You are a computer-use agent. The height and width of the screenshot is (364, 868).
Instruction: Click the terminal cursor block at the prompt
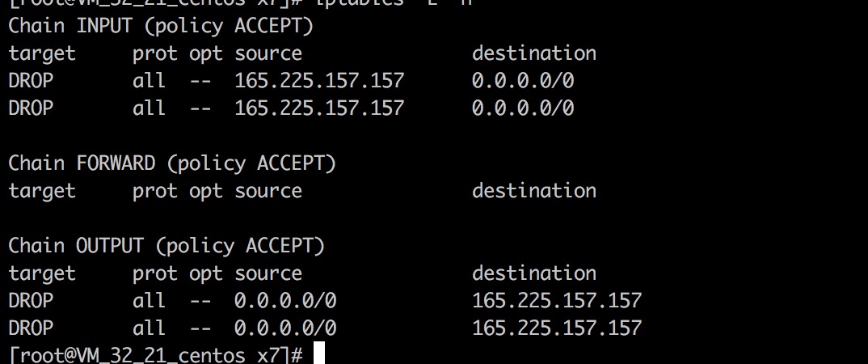coord(318,354)
